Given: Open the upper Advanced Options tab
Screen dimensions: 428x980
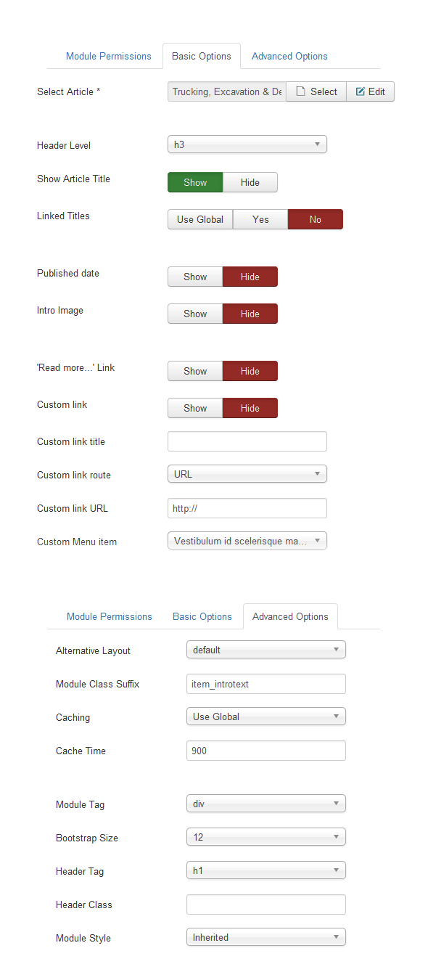Looking at the screenshot, I should click(289, 56).
